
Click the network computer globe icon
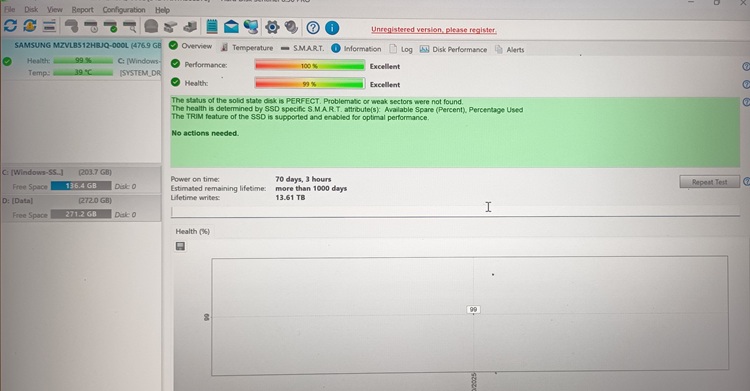[x=251, y=27]
